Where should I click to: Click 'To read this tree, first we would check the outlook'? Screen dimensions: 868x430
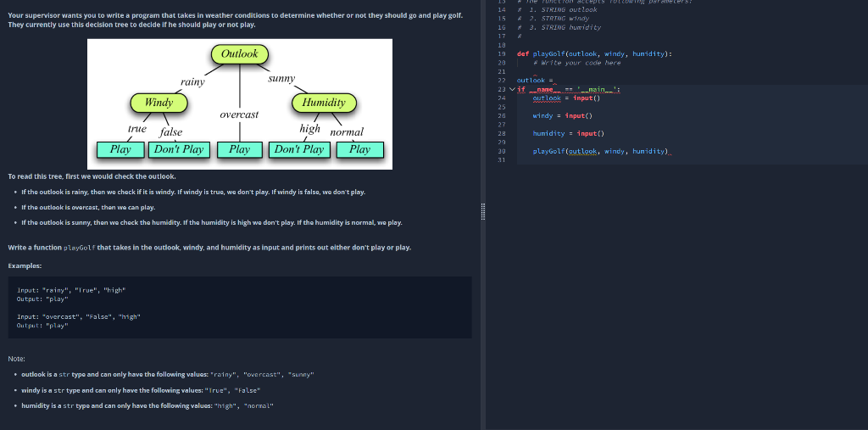coord(92,176)
